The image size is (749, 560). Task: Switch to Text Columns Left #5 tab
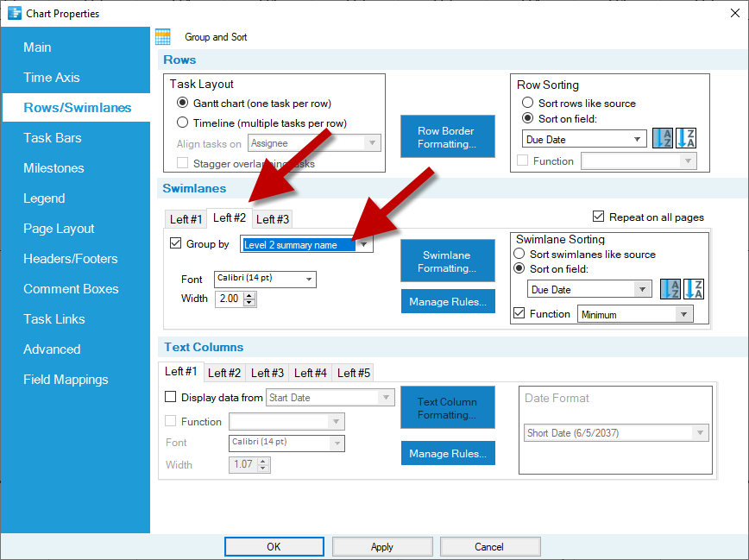354,373
